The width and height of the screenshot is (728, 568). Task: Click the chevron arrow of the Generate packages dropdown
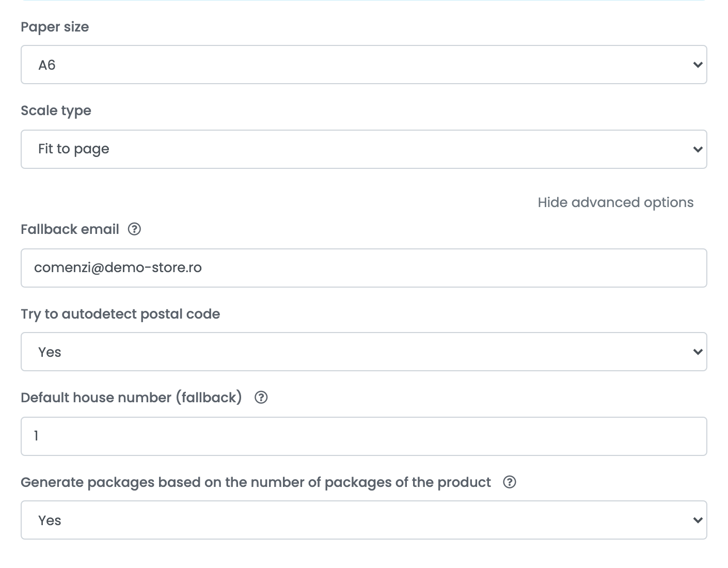698,520
